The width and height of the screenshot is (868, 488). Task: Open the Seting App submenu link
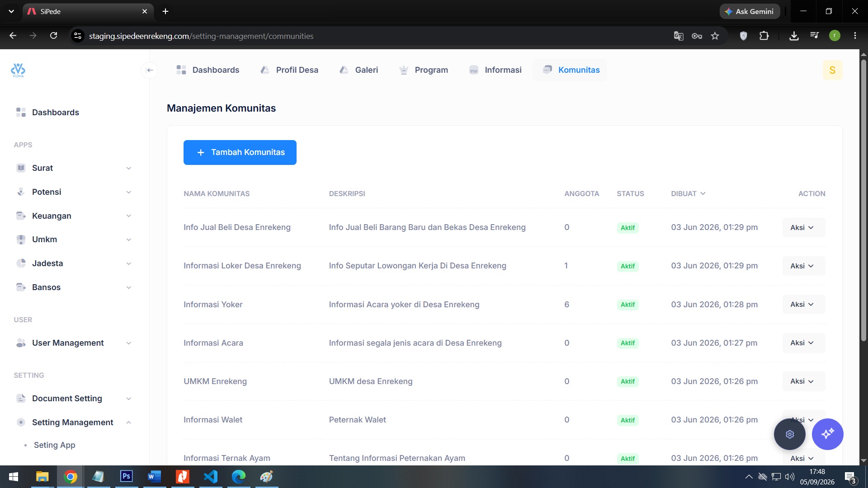pyautogui.click(x=54, y=445)
